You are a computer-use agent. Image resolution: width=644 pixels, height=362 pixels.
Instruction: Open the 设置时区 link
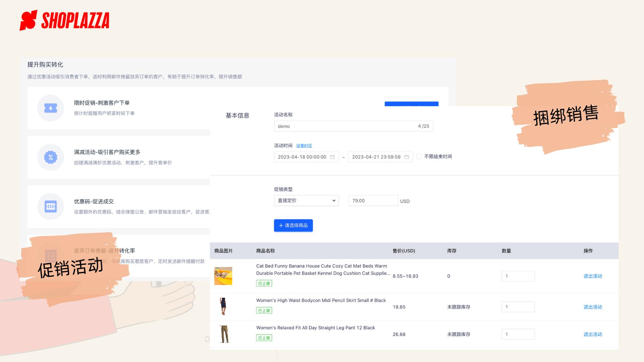304,145
